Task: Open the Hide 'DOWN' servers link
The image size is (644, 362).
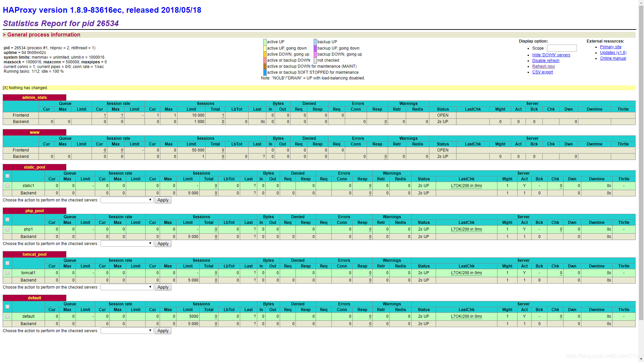Action: point(551,55)
